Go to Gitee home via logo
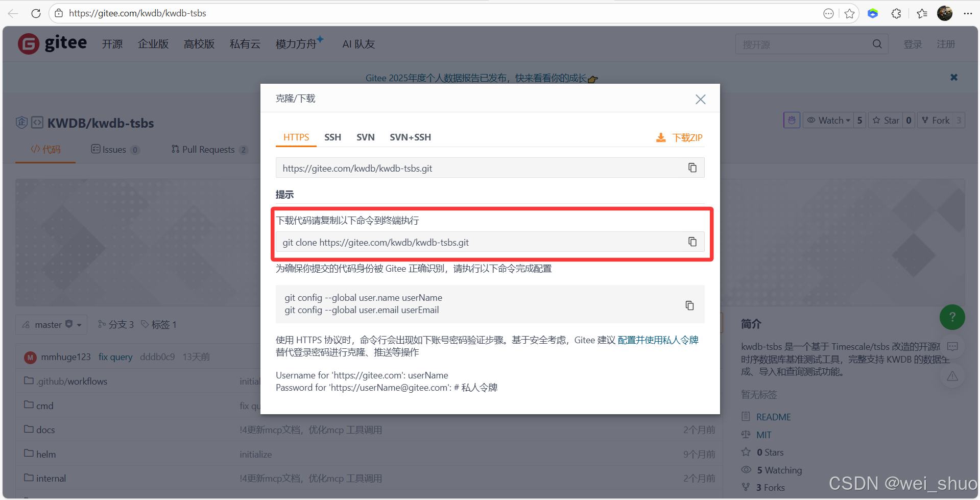 (52, 43)
